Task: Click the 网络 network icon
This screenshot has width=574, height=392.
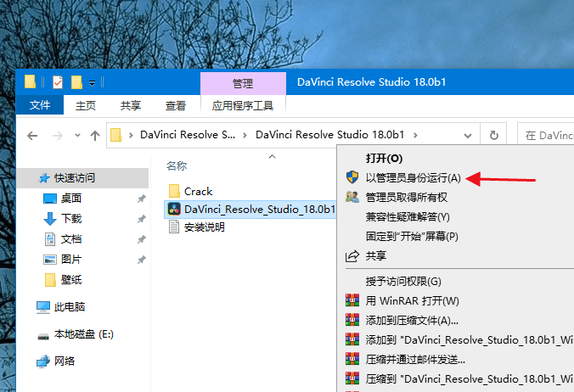Action: coord(42,361)
